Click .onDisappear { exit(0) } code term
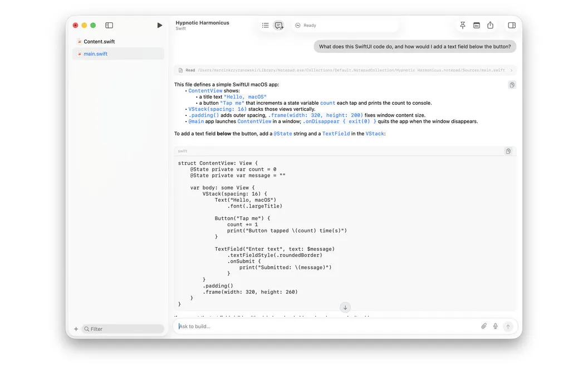The height and width of the screenshot is (368, 588). (x=339, y=122)
